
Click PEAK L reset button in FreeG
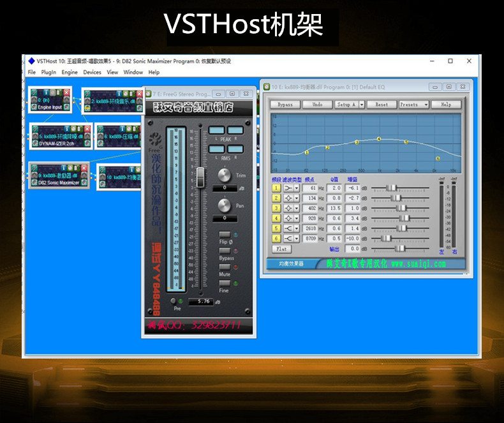coord(217,130)
